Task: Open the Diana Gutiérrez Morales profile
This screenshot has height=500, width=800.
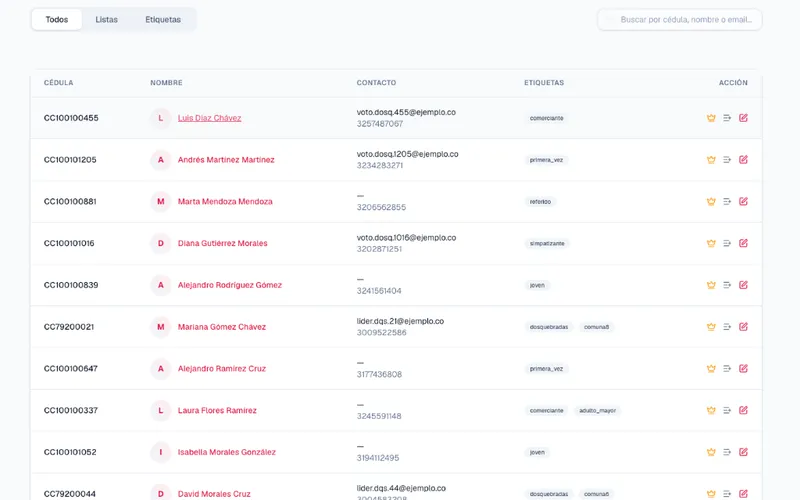Action: [x=222, y=243]
